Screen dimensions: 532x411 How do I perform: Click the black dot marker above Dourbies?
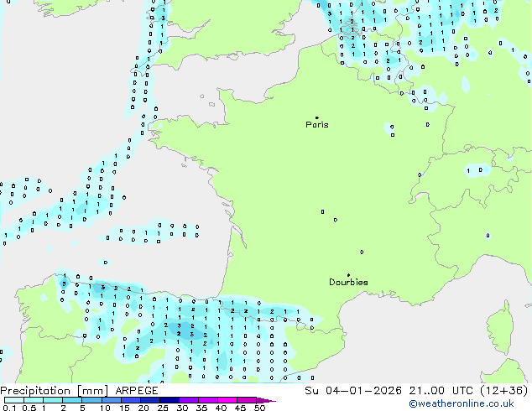348,275
